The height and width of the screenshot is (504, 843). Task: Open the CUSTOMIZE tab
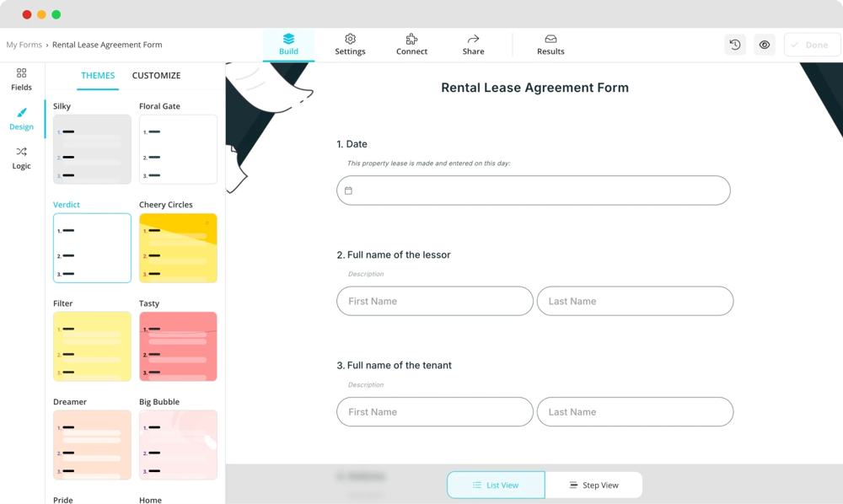coord(156,75)
